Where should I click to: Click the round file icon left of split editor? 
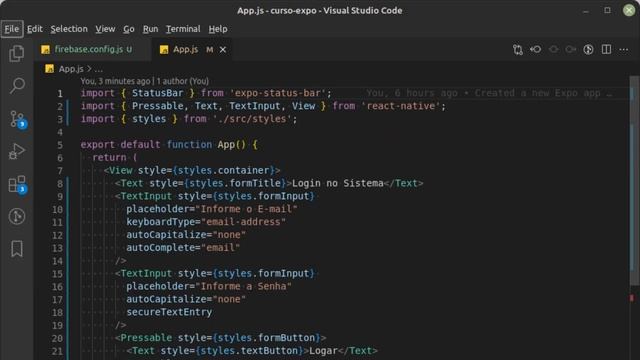click(x=588, y=50)
